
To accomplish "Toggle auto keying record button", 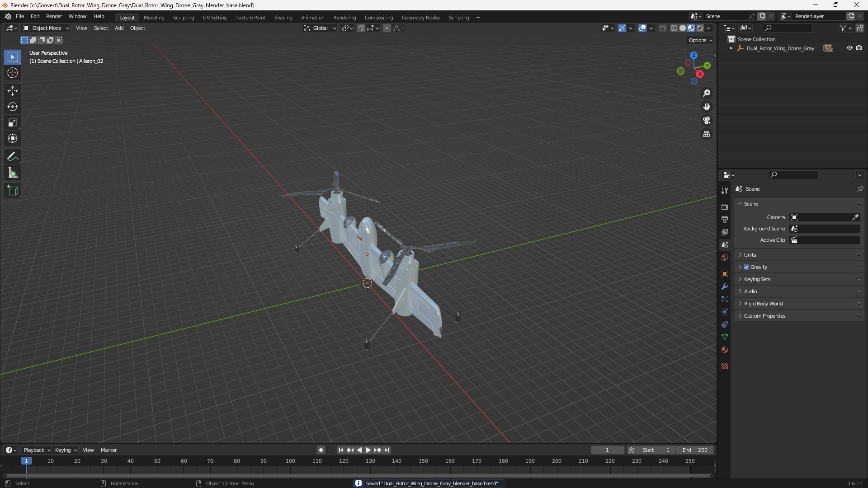I will pyautogui.click(x=321, y=450).
